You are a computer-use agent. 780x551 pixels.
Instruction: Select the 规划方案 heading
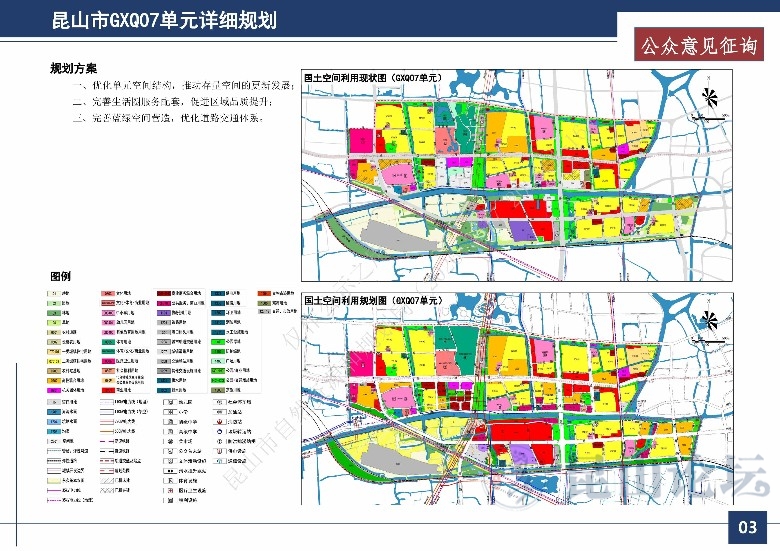(x=74, y=69)
